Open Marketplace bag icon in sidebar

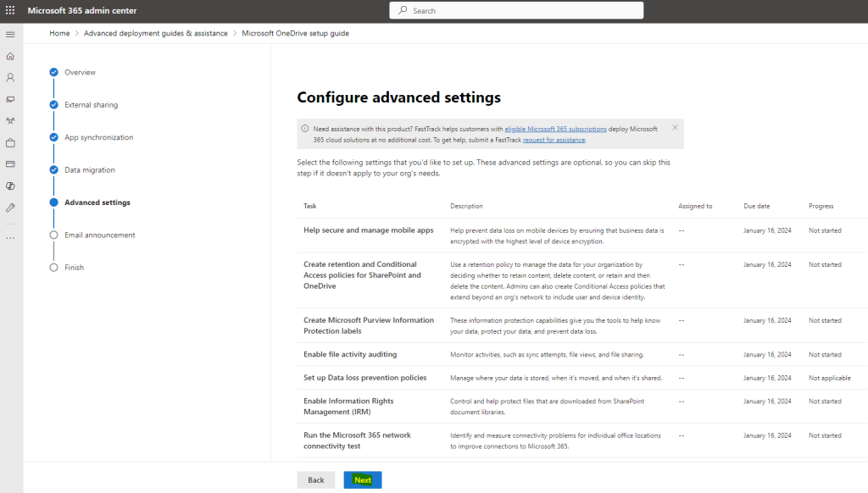(10, 143)
